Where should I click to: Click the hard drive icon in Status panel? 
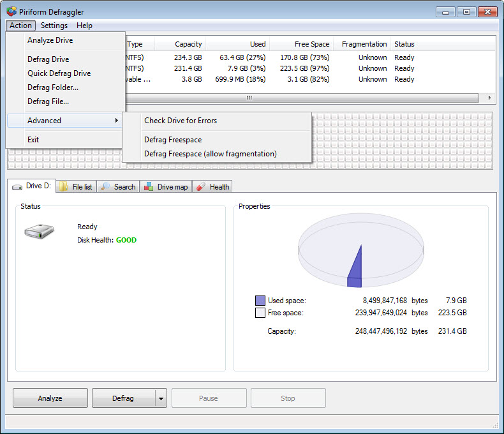39,232
